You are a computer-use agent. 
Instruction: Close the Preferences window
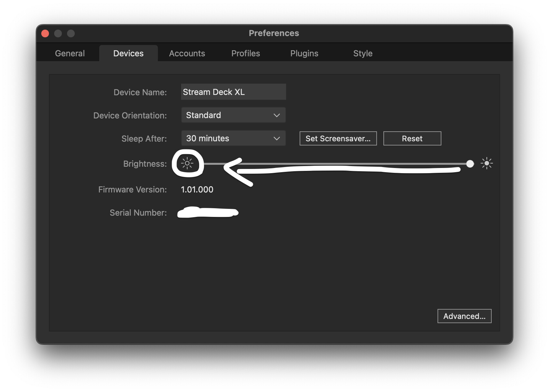pyautogui.click(x=45, y=33)
